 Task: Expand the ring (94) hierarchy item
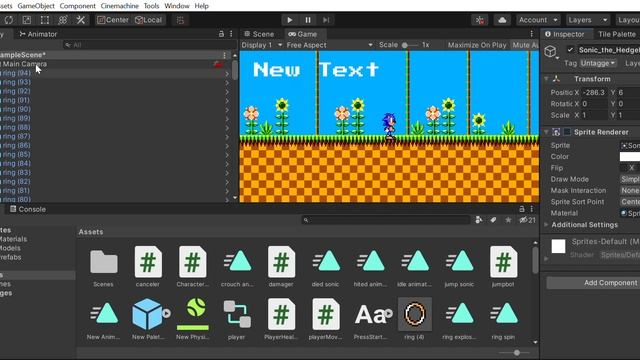coord(227,73)
